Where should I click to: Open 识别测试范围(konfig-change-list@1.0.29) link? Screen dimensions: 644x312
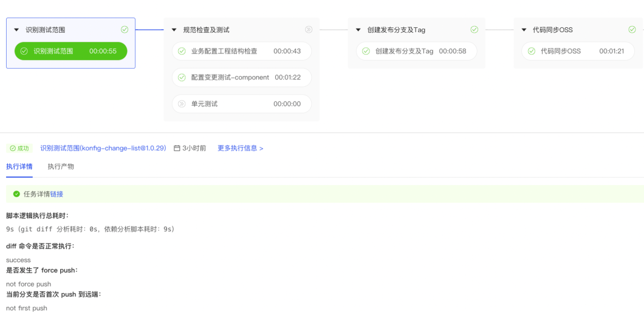click(x=103, y=148)
